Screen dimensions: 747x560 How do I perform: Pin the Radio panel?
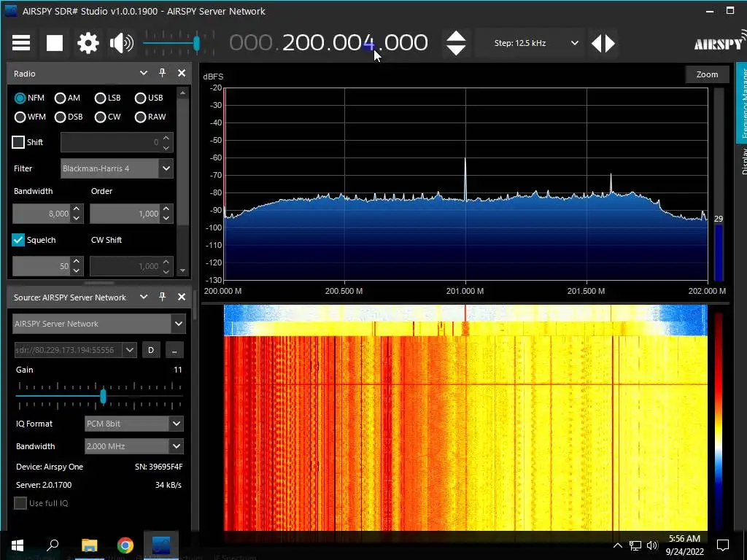tap(162, 73)
